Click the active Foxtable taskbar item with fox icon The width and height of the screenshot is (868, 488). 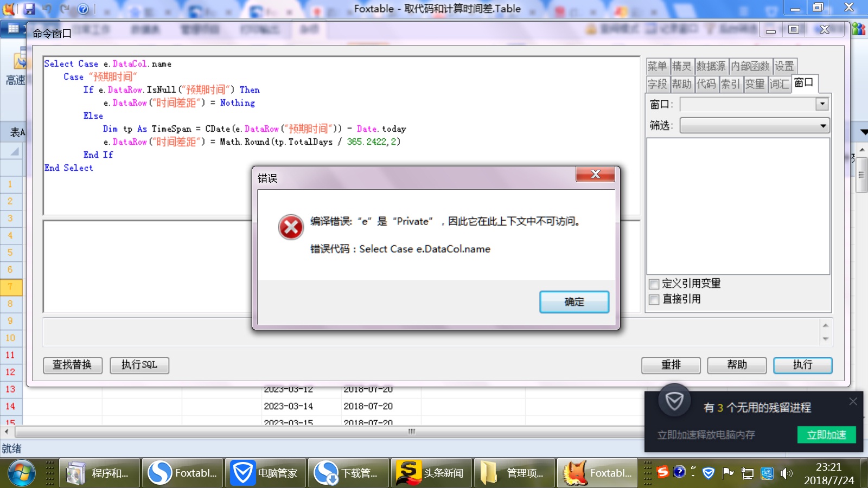597,473
